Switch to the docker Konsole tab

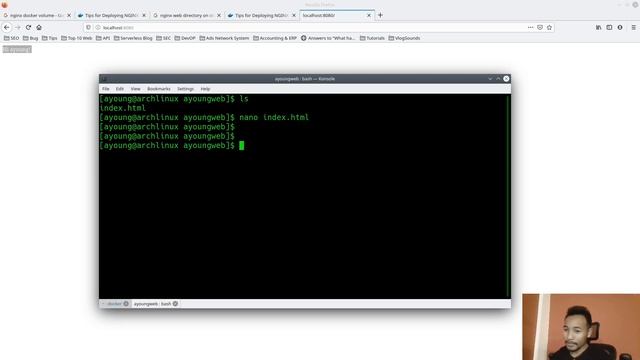pos(115,304)
